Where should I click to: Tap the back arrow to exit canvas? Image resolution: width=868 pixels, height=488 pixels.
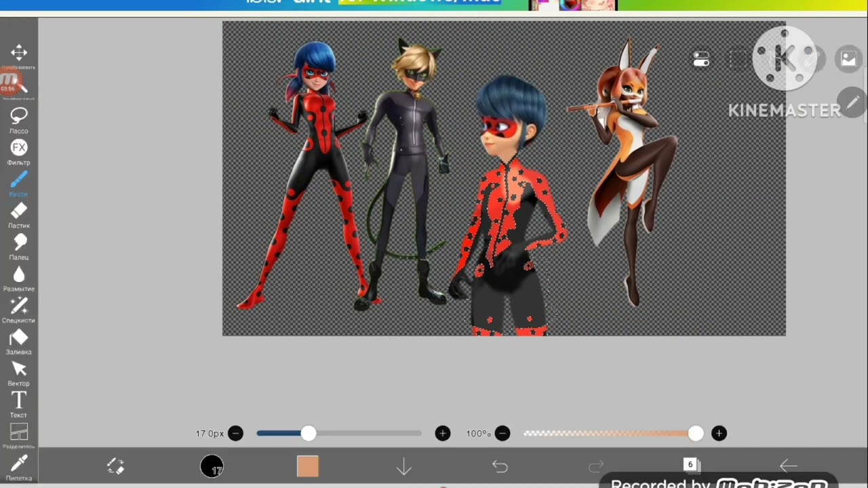click(x=788, y=466)
